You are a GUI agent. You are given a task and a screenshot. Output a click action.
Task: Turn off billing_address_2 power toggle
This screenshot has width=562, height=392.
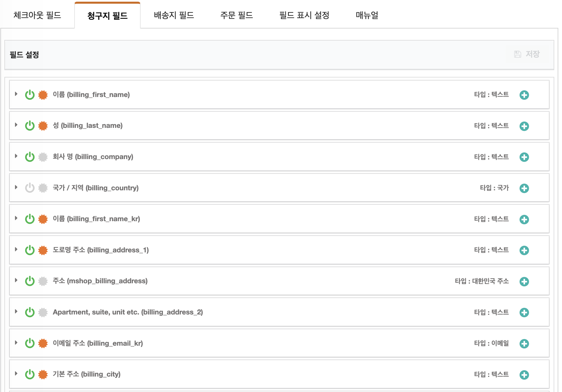(30, 312)
